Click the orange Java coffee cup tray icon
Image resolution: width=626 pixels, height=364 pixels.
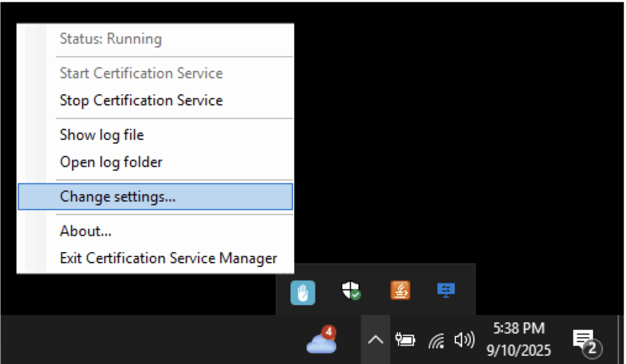tap(400, 290)
